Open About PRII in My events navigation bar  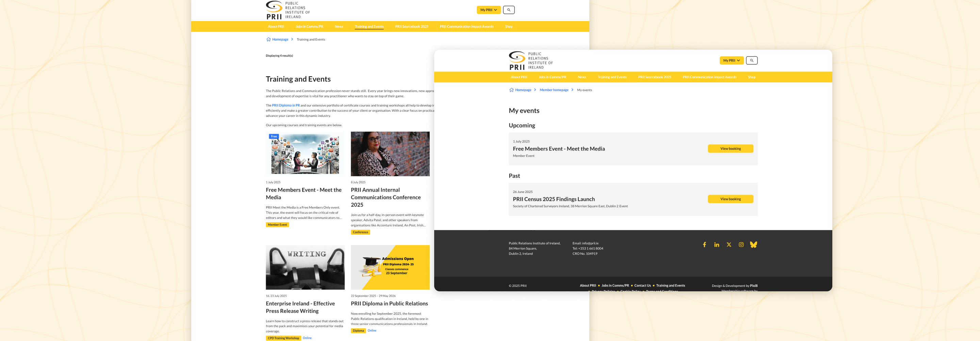(519, 77)
